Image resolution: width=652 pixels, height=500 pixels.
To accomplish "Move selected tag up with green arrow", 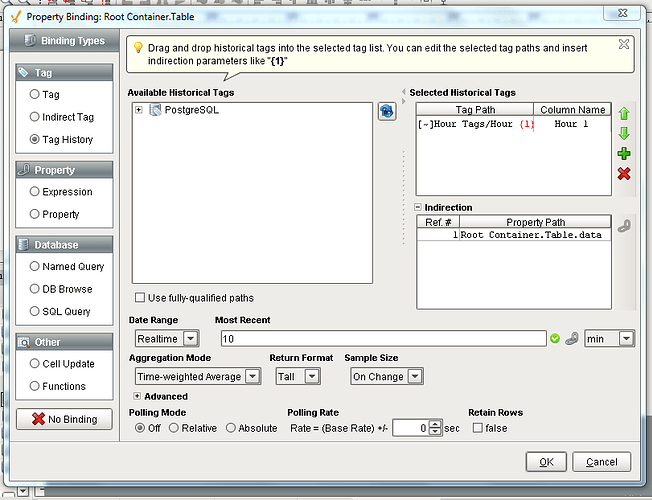I will (624, 114).
